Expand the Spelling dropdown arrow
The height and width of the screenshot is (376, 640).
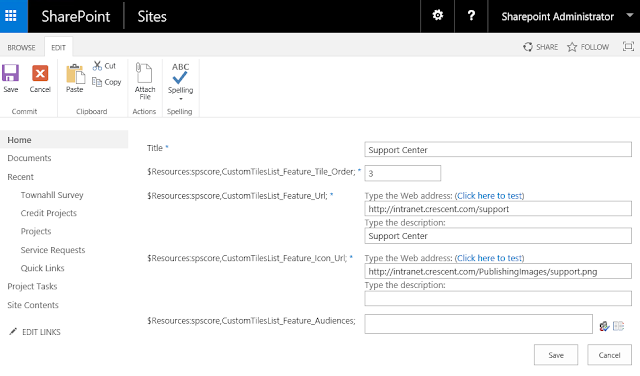click(x=180, y=99)
